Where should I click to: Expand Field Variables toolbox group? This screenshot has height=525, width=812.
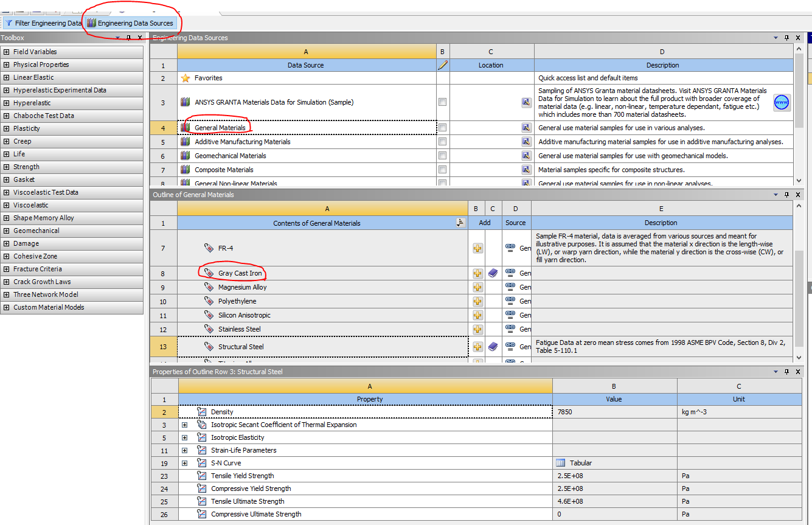pyautogui.click(x=7, y=52)
